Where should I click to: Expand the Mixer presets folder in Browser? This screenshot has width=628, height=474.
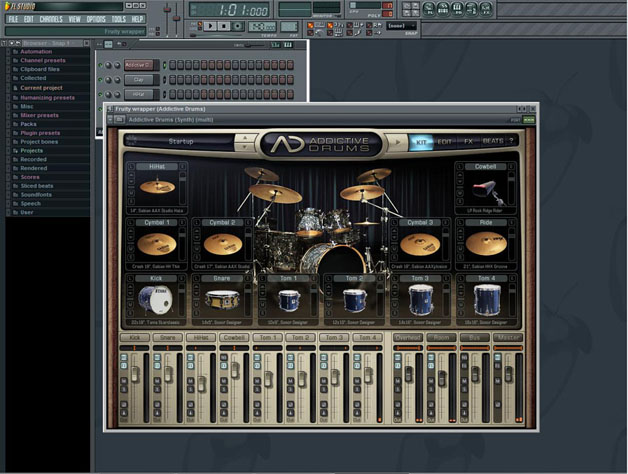(x=39, y=115)
